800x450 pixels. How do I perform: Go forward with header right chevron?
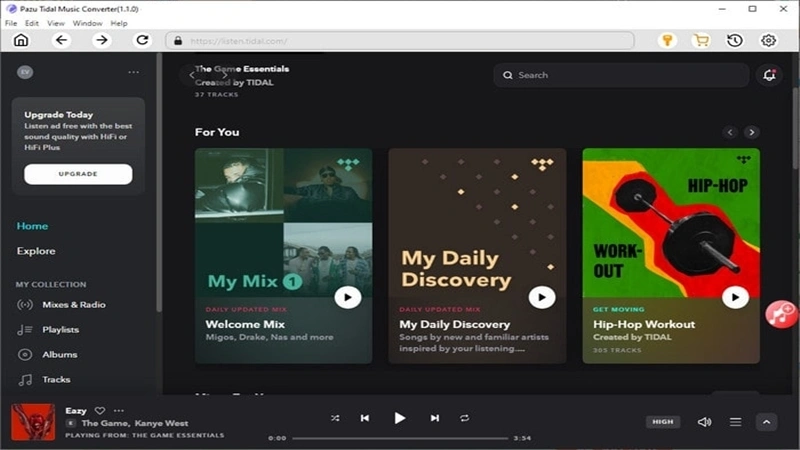tap(224, 75)
